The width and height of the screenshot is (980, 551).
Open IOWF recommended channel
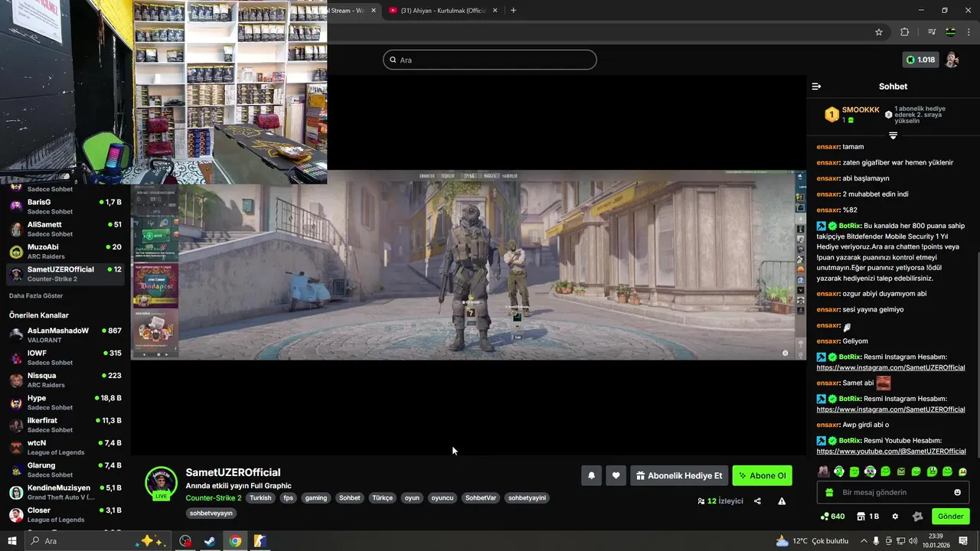click(65, 357)
